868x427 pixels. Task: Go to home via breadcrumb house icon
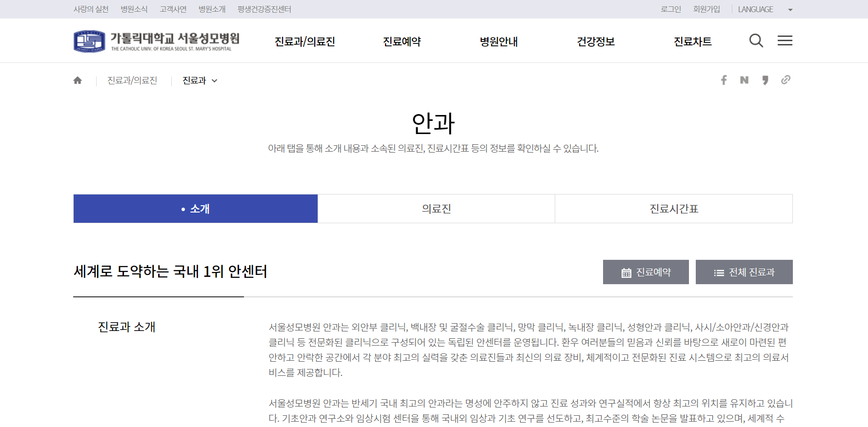(78, 80)
